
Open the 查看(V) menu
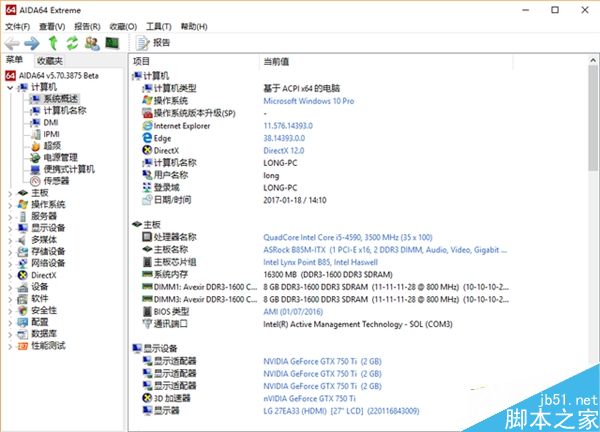52,26
